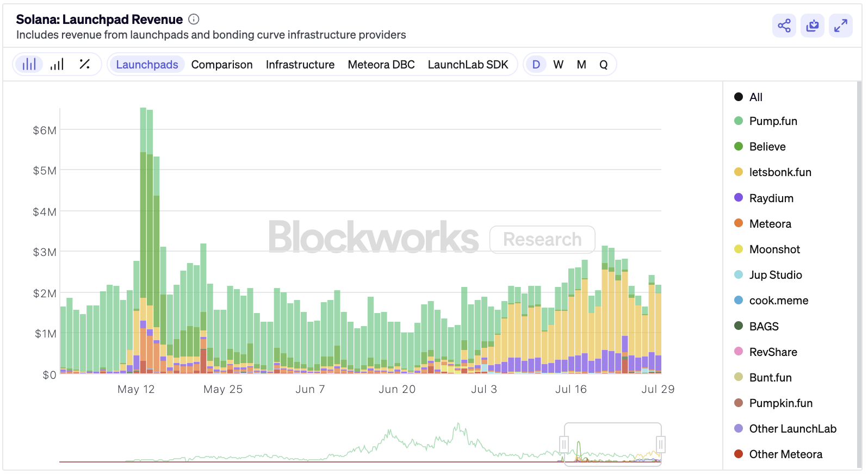Click the legend panel's vertical scrollbar
868x475 pixels.
click(859, 272)
